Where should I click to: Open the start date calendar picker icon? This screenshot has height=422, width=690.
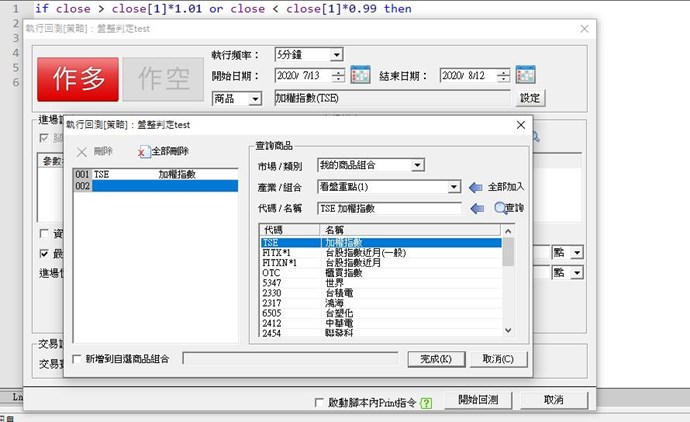[x=360, y=75]
